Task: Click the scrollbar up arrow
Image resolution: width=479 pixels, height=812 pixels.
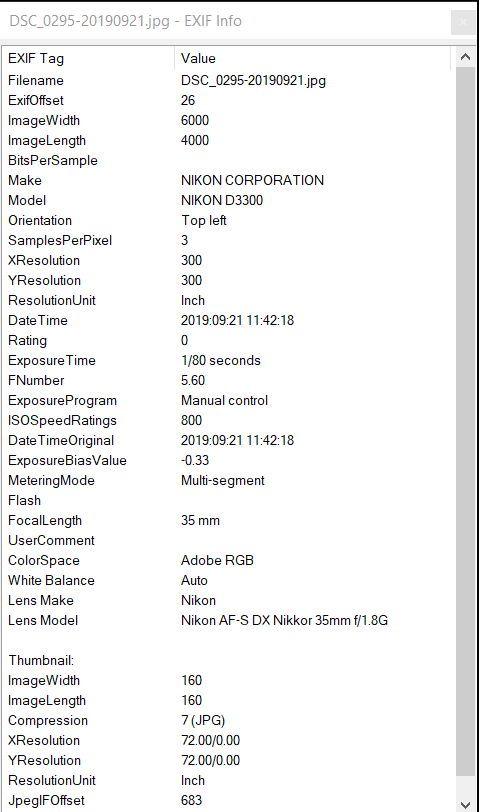Action: coord(465,57)
